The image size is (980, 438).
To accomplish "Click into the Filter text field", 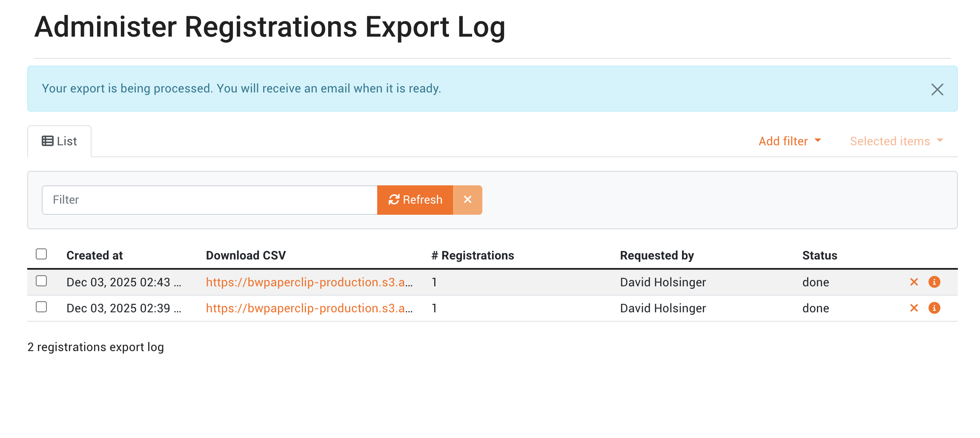I will 209,200.
